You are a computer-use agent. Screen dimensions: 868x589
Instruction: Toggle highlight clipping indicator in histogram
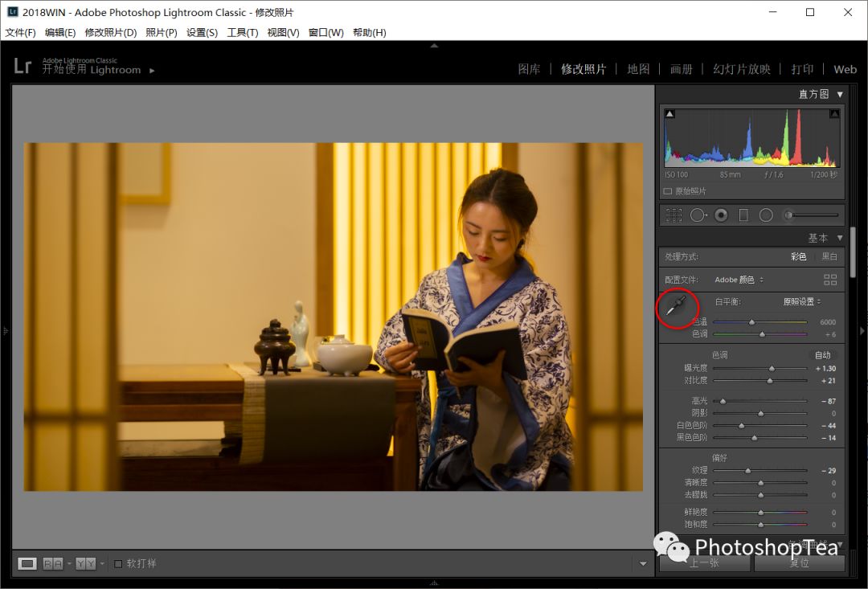click(x=834, y=114)
